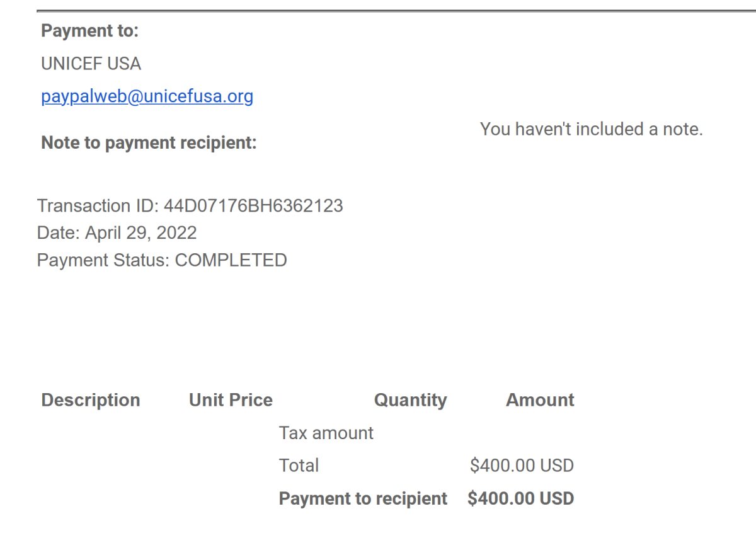Select the UNICEF USA recipient name
The height and width of the screenshot is (533, 756).
point(91,64)
